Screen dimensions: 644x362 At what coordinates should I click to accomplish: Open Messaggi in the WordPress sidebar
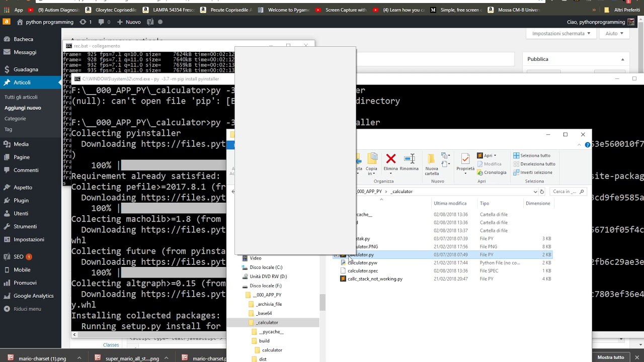click(x=25, y=52)
